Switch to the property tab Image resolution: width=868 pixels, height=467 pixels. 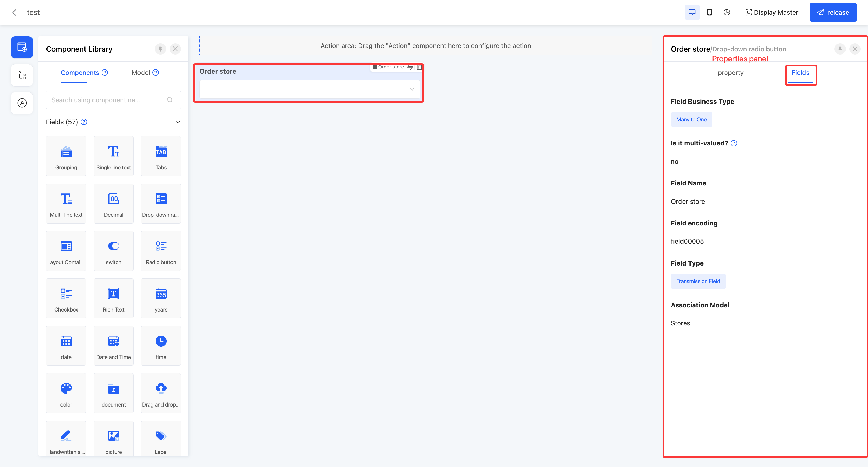(730, 73)
